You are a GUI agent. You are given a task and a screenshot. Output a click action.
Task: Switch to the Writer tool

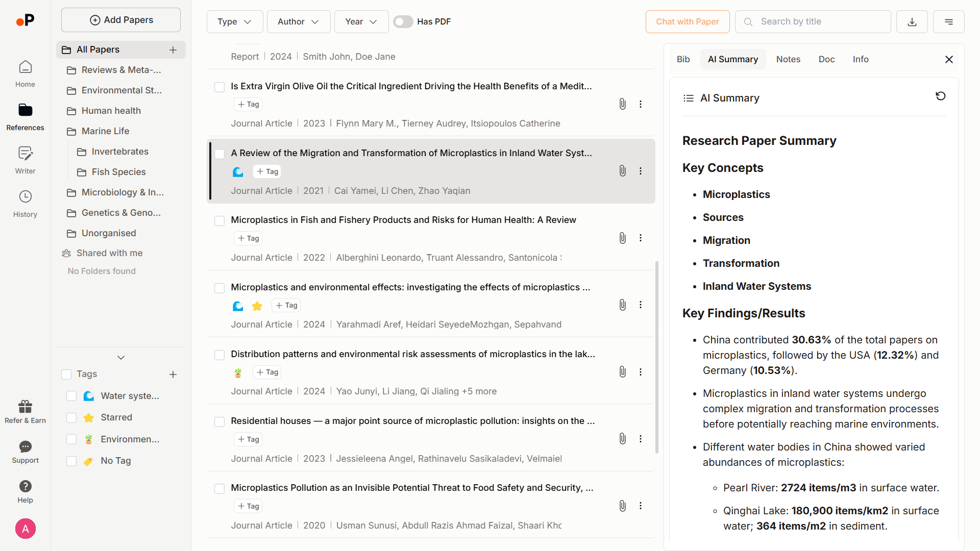click(25, 159)
